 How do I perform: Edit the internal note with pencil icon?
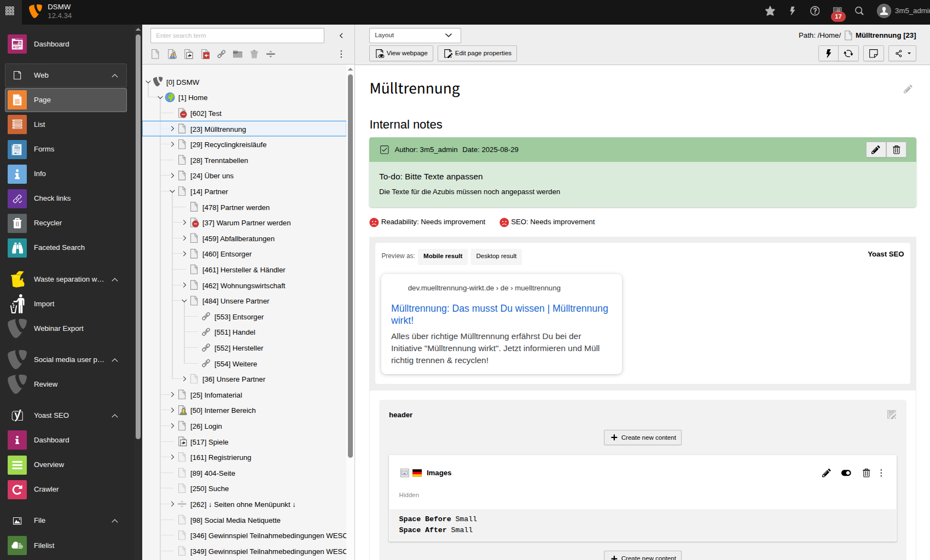(875, 150)
